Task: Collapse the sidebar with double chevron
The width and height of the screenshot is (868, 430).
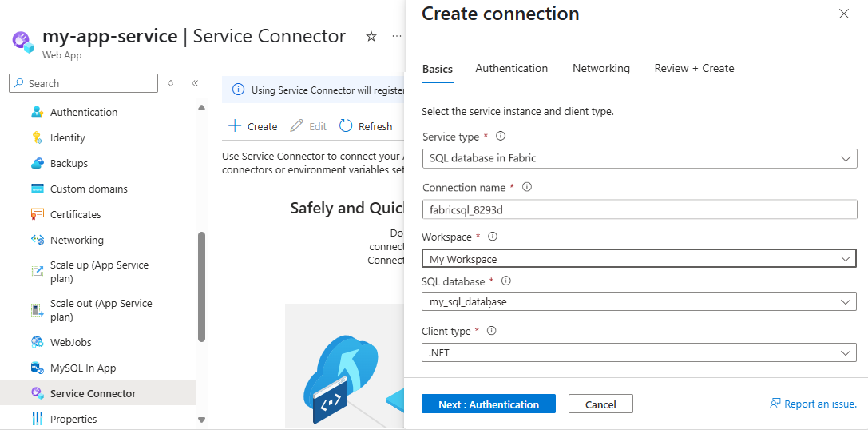Action: [195, 83]
